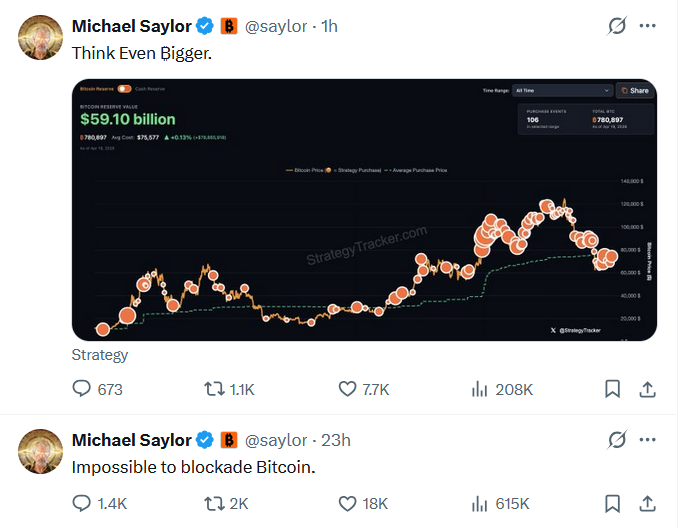Open the Strategy link below chart
The width and height of the screenshot is (680, 528).
(100, 354)
